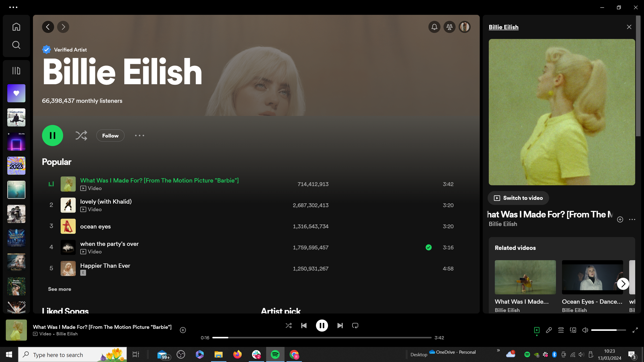Enable shuffle for Billie Eilish artist page

81,135
